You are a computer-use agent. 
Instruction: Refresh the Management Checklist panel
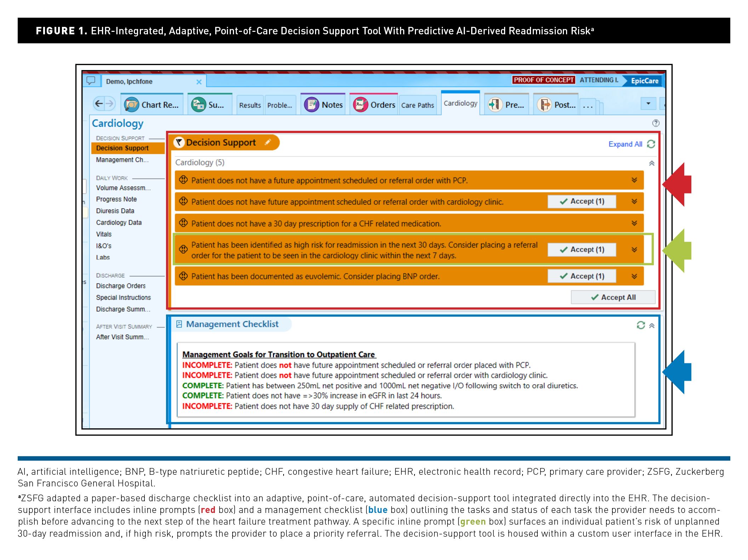[641, 325]
